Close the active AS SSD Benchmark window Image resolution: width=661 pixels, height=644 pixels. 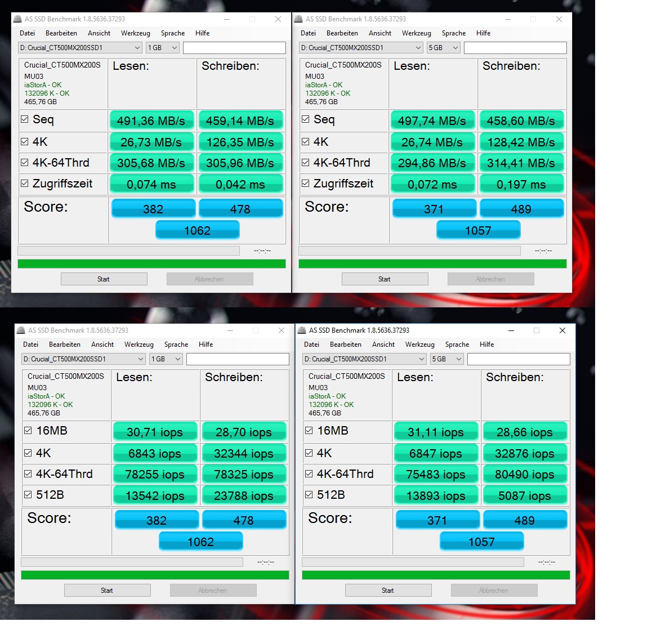coord(562,330)
